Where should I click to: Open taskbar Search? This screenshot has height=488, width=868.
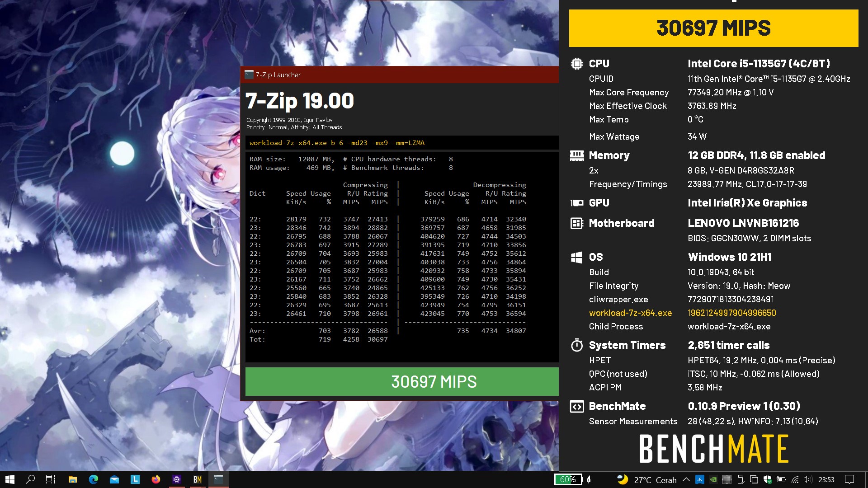(30, 479)
